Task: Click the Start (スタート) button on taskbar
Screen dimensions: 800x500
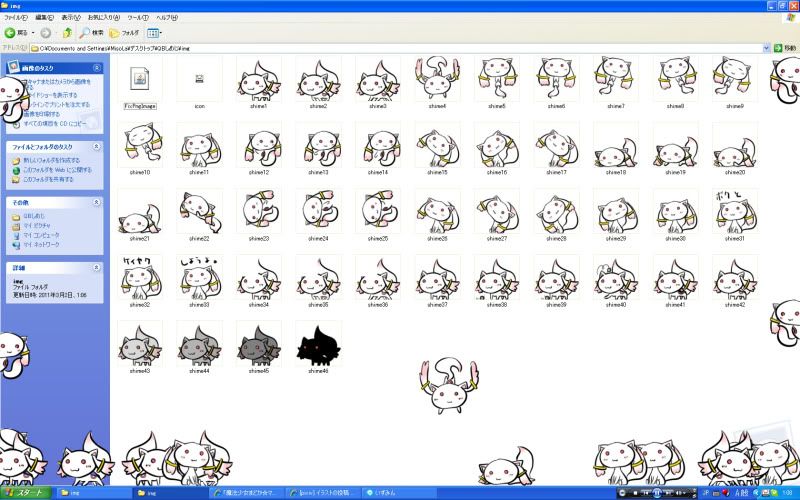Action: pos(27,493)
